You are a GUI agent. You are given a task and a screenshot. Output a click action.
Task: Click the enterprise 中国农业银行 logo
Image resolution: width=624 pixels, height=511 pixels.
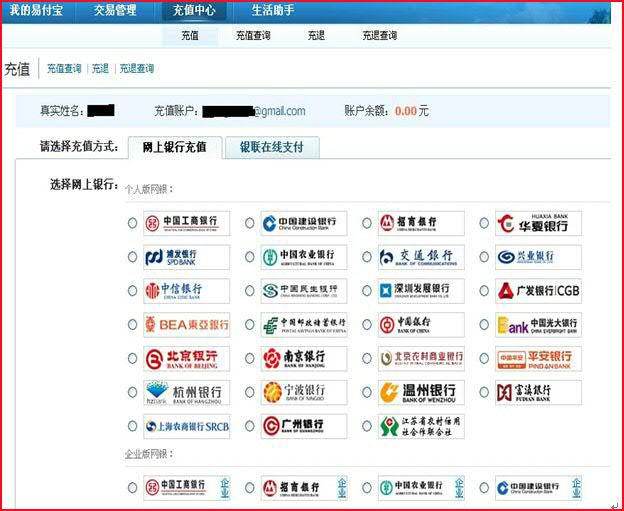tap(421, 488)
